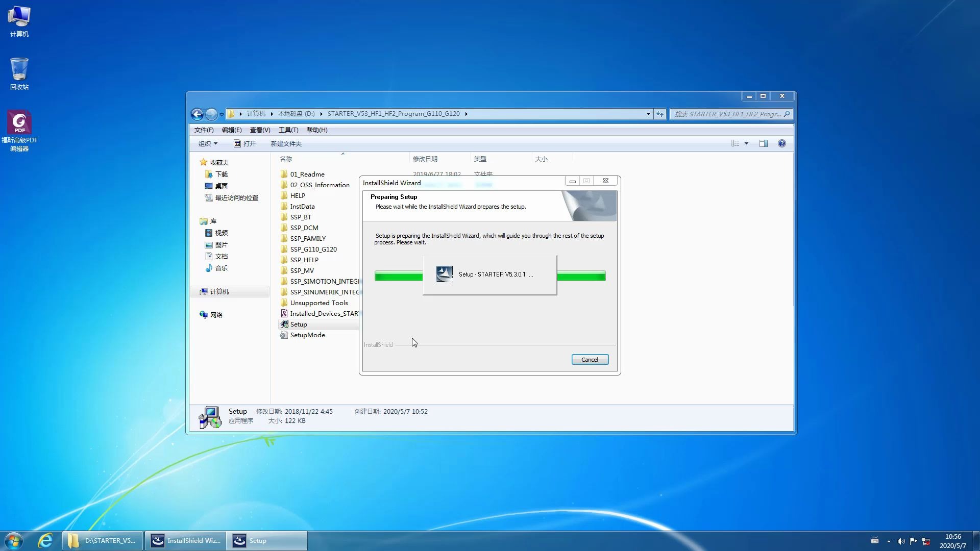Open the 文件(F) menu

pos(204,130)
